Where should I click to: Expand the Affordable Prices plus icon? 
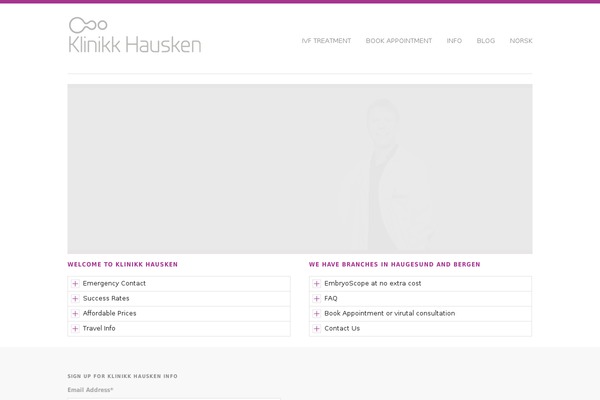click(75, 313)
